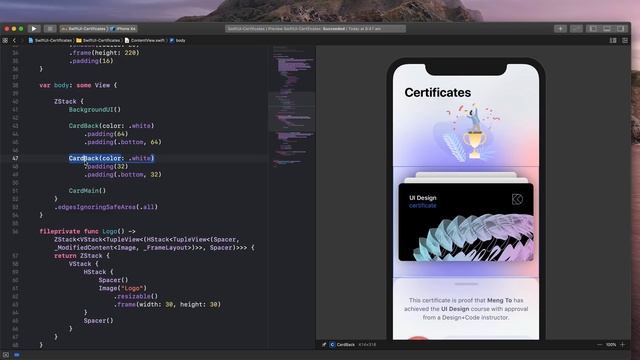Toggle the Navigator panel

(x=593, y=29)
